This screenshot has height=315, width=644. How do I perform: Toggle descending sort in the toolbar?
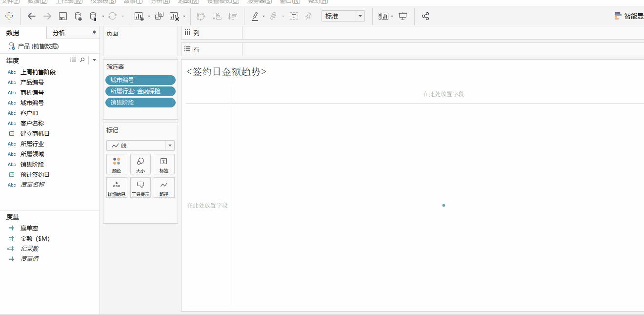pos(233,16)
